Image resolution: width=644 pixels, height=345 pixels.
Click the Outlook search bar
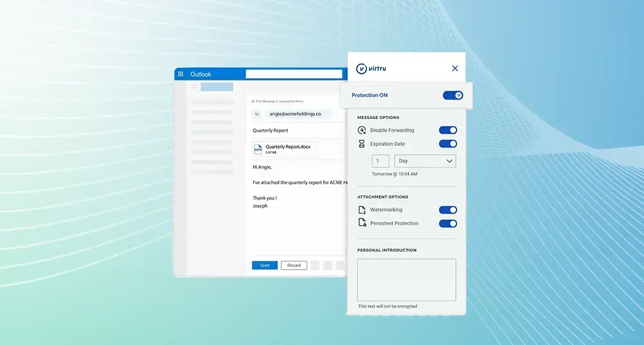(x=296, y=74)
